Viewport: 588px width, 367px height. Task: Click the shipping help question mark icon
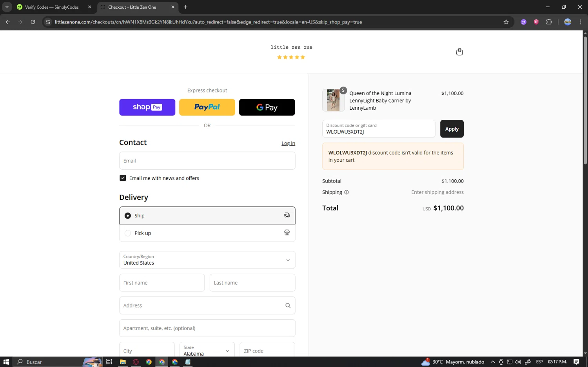(x=347, y=192)
